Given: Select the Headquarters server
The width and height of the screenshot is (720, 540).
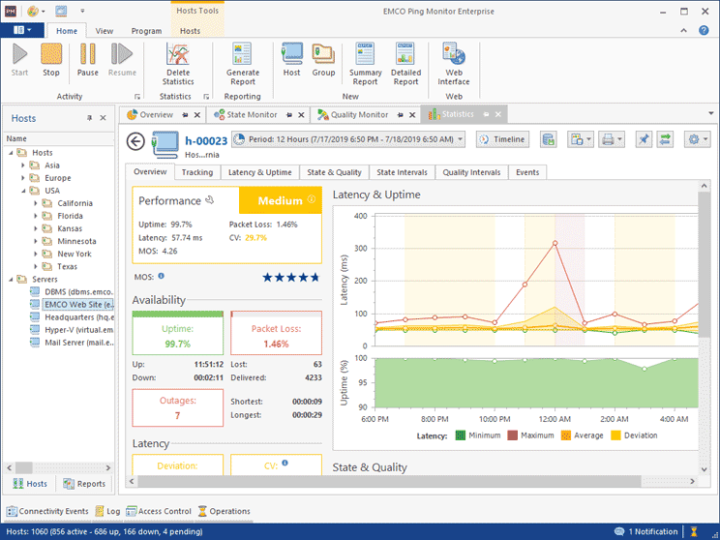Looking at the screenshot, I should pyautogui.click(x=79, y=317).
